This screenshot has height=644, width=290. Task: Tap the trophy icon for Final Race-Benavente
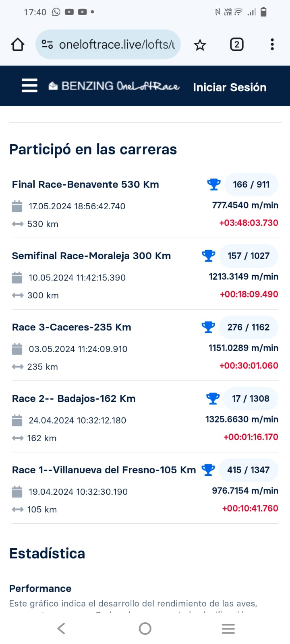click(213, 184)
